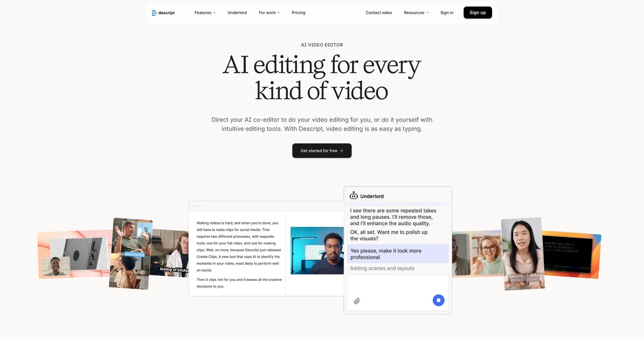Click the man with glasses video preview
This screenshot has height=339, width=644.
point(317,251)
